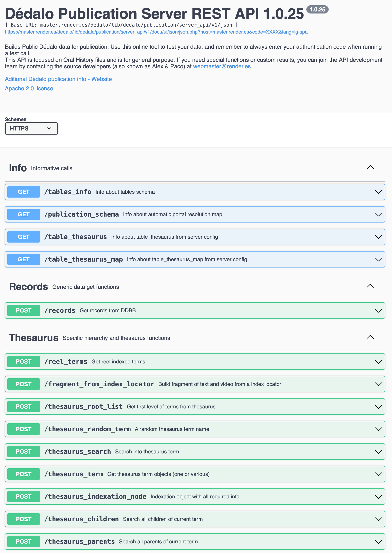The image size is (392, 553).
Task: Expand the /table_thesaurus_map endpoint arrow
Action: tap(378, 259)
